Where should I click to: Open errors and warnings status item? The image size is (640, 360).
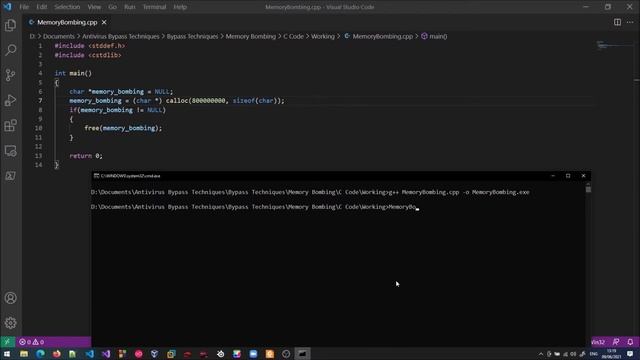point(31,342)
